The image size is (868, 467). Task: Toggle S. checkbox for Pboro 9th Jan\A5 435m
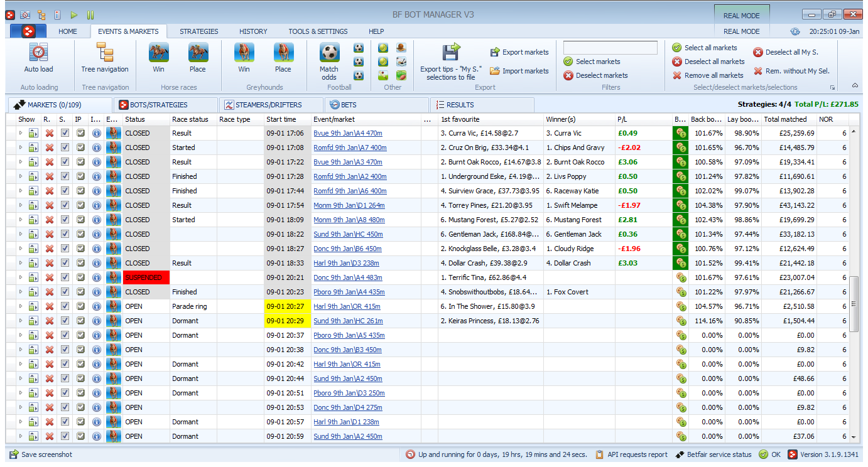(x=65, y=335)
